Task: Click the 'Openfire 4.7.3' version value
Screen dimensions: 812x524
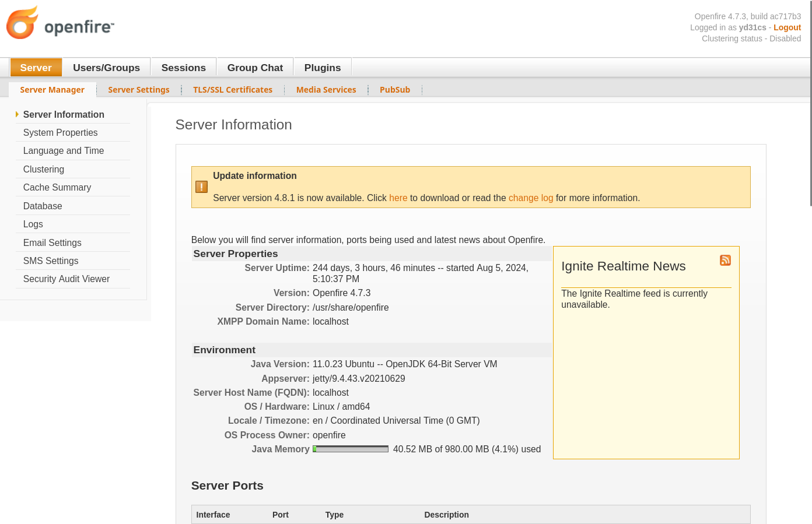Action: (x=342, y=293)
